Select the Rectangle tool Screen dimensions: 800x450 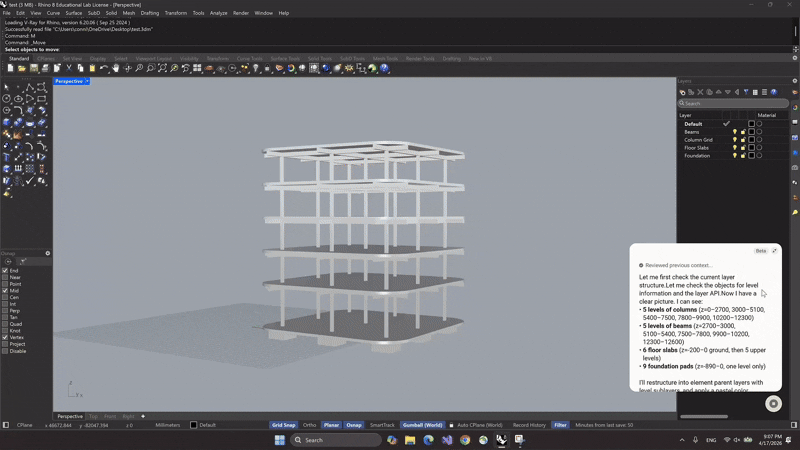[x=41, y=98]
